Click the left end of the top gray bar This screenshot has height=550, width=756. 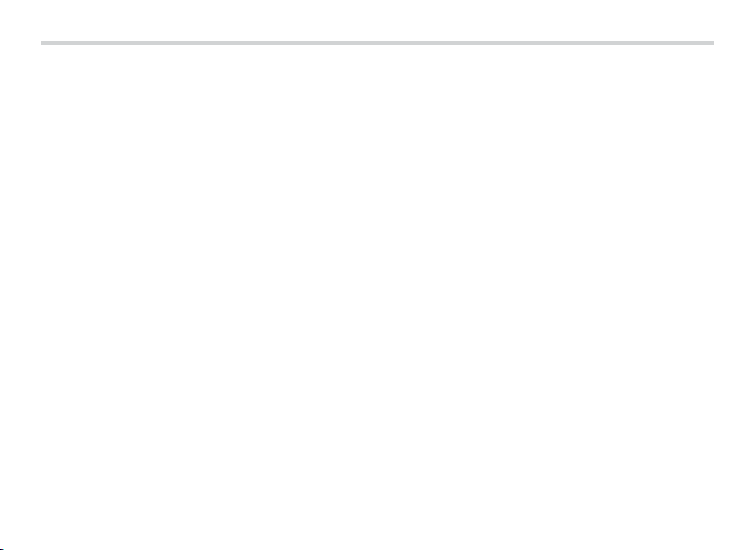point(45,43)
